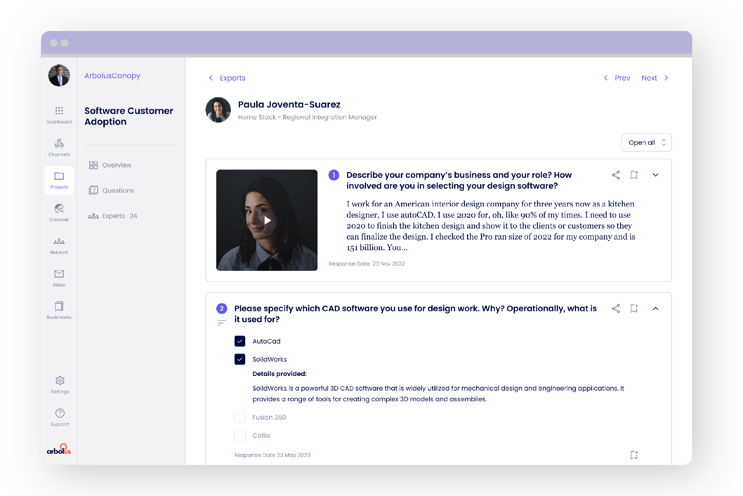Go to the Questions section

[x=111, y=190]
